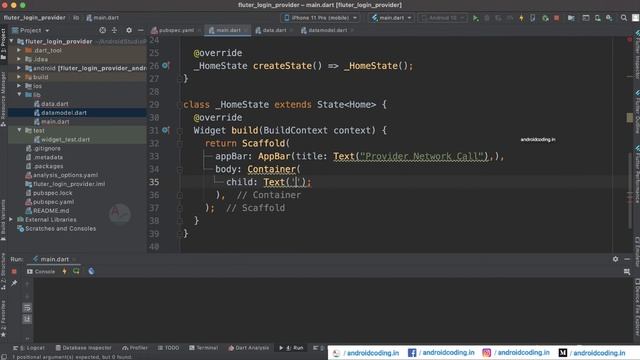The image size is (640, 360).
Task: Run the app with the green play button
Action: [475, 18]
